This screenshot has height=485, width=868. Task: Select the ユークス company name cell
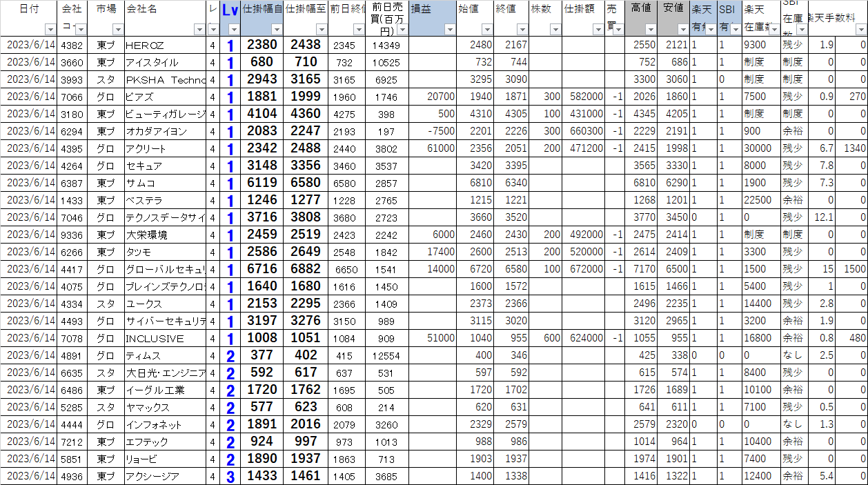pyautogui.click(x=164, y=304)
